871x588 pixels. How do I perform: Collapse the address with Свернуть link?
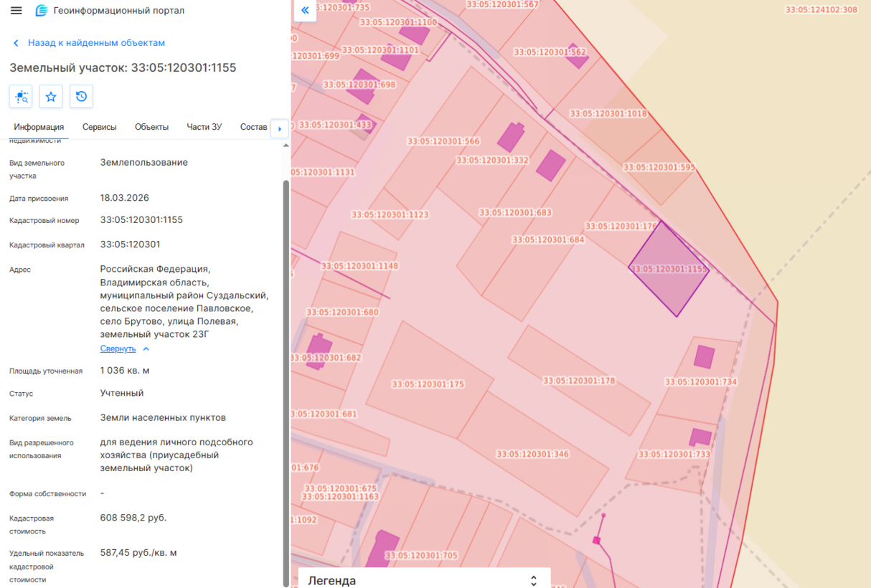[x=118, y=348]
